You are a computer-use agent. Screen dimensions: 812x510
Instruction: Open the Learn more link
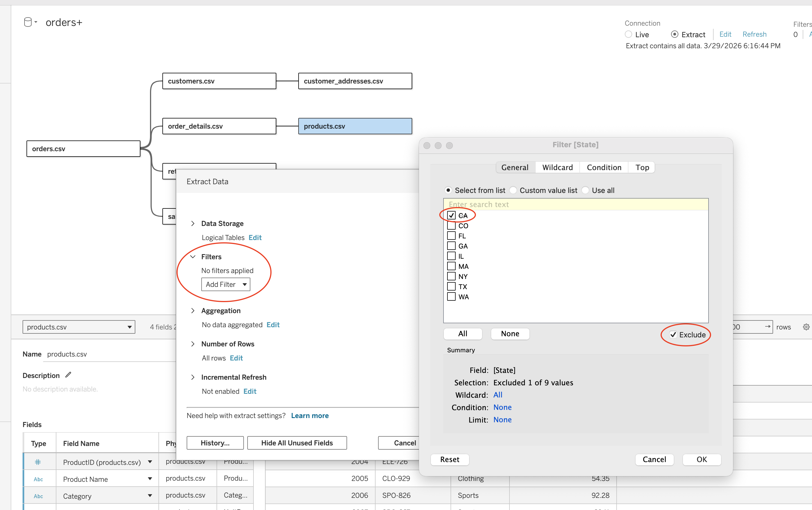(x=309, y=416)
